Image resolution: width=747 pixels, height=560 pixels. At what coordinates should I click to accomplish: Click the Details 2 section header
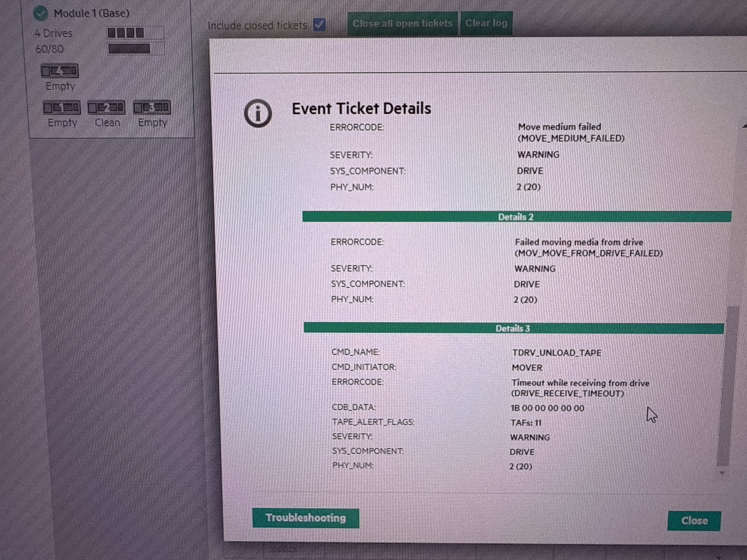[x=516, y=217]
